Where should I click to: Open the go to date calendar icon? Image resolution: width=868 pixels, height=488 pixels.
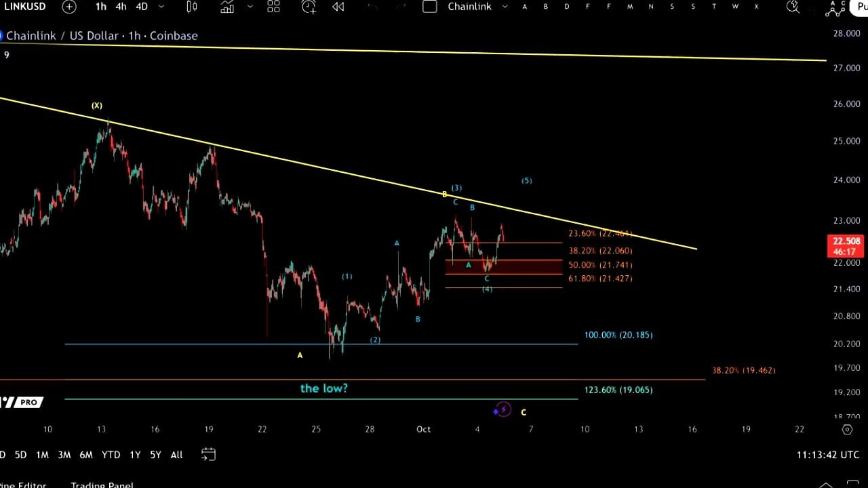(x=208, y=454)
